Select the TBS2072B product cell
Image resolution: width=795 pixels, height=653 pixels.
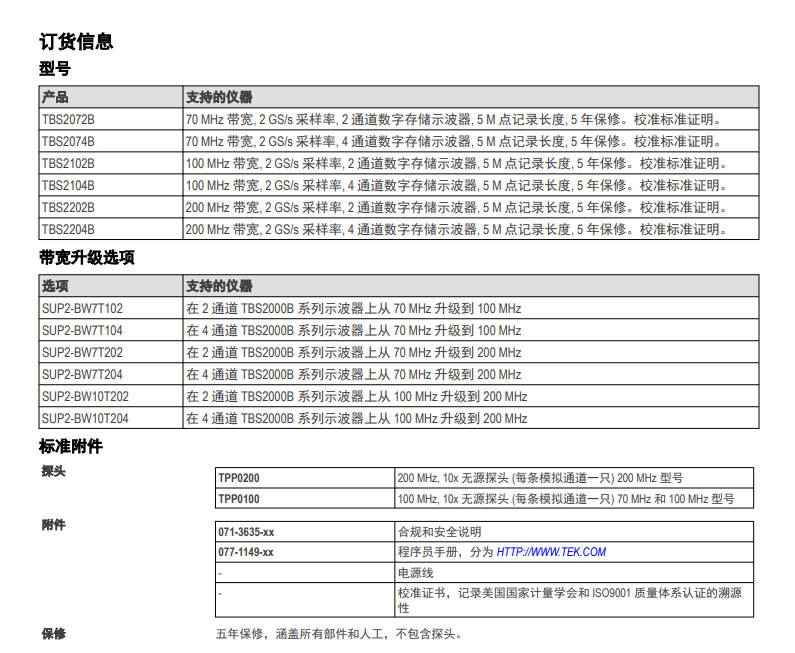point(111,120)
